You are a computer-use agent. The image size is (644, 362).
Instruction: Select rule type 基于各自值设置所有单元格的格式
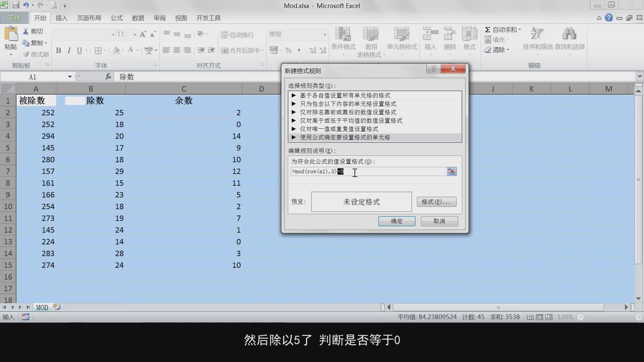coord(375,96)
